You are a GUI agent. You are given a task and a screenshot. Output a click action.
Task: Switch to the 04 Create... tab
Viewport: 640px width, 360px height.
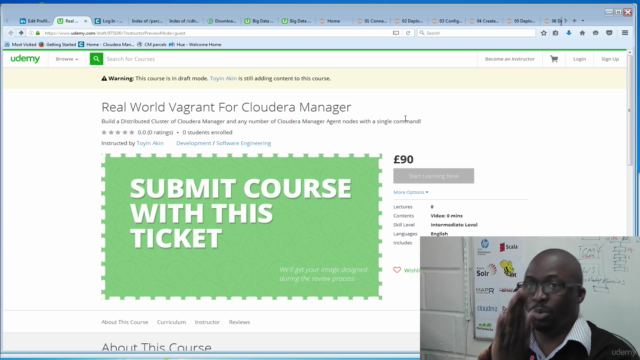484,21
